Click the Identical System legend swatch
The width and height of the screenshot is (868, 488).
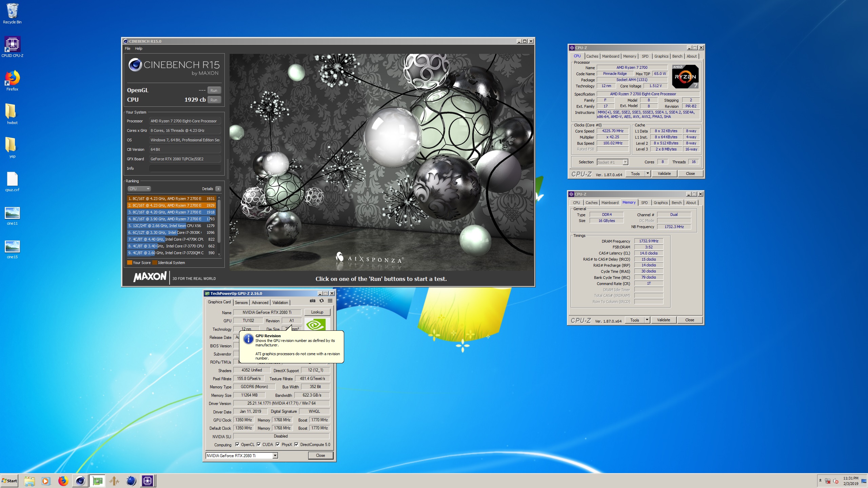[155, 263]
